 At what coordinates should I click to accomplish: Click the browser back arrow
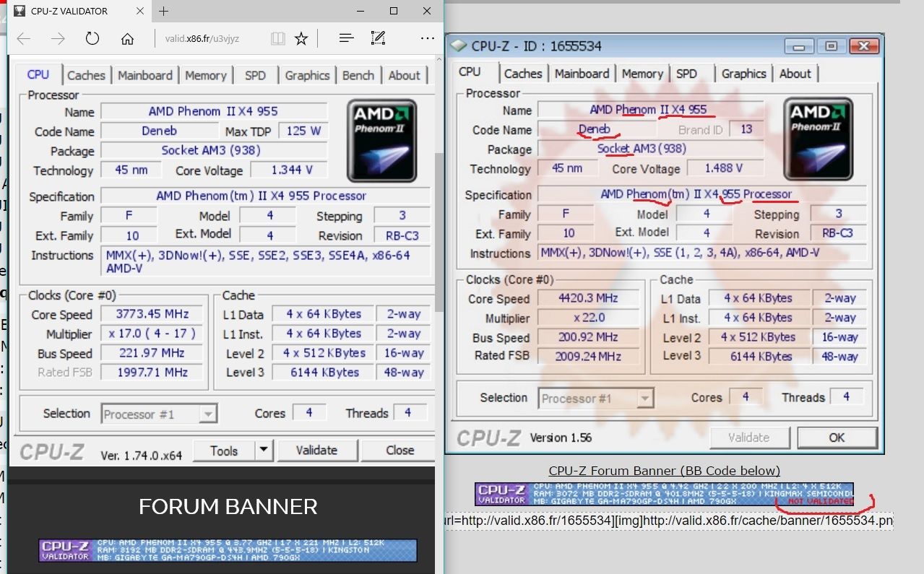(x=23, y=39)
